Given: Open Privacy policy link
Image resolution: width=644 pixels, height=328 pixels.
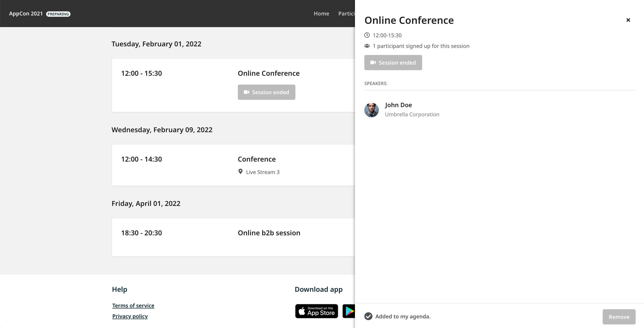Looking at the screenshot, I should (130, 316).
